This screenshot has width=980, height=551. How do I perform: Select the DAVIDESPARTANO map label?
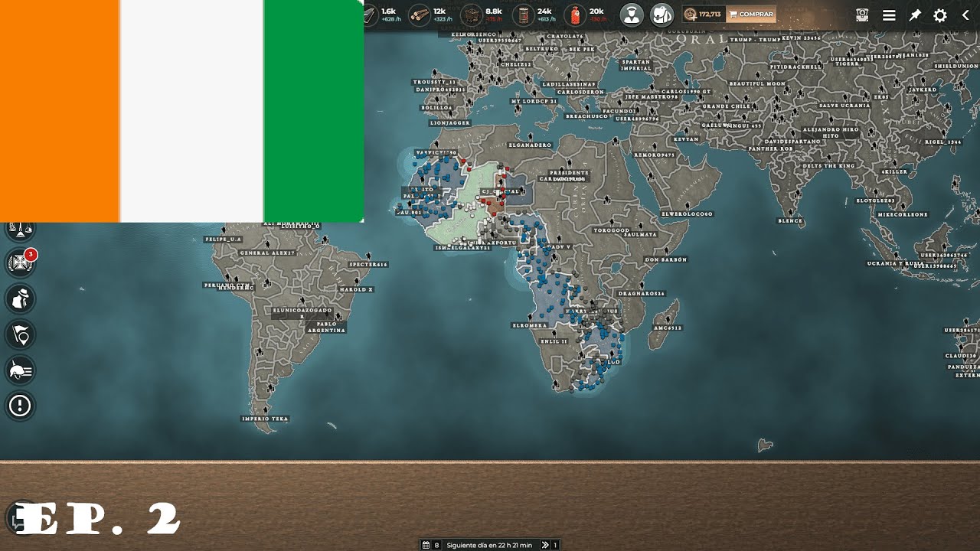(x=792, y=142)
